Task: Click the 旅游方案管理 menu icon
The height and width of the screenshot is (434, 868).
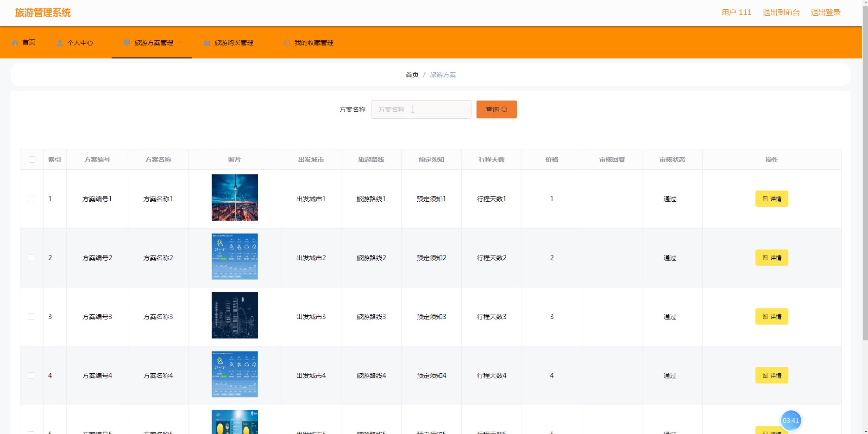Action: pos(126,43)
